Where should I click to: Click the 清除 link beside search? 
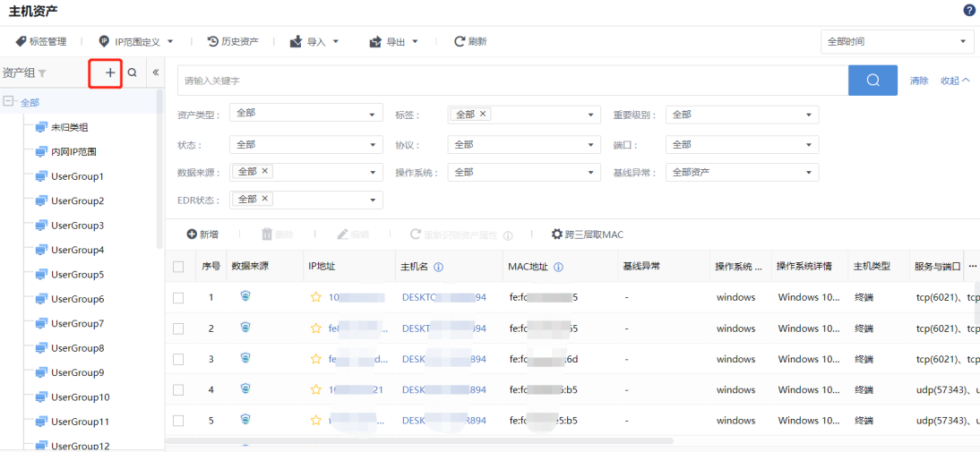(919, 81)
